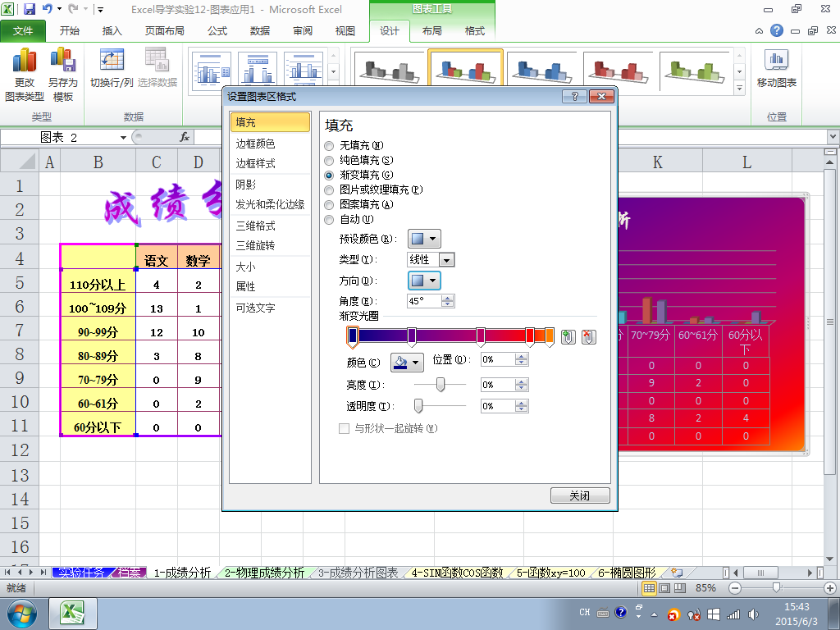Viewport: 840px width, 630px height.
Task: Click the zoom out minus button
Action: point(735,588)
